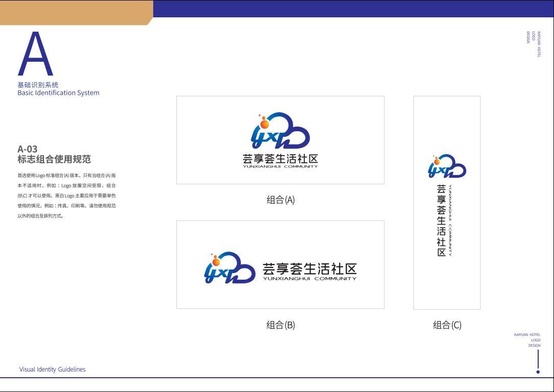
Task: Click the paragraph line starting '首选使用Logo标准组合'
Action: [66, 175]
